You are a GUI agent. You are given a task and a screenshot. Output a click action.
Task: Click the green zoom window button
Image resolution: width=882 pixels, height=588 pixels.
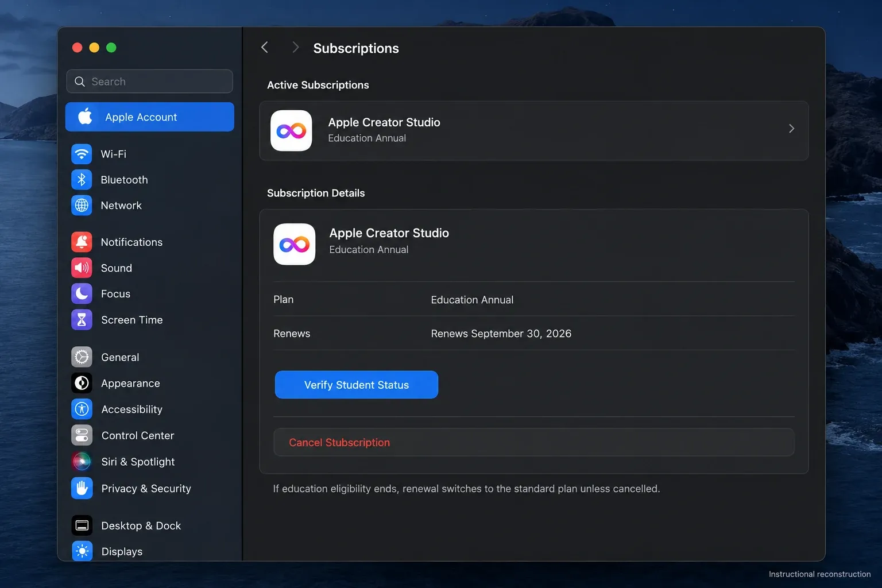tap(111, 48)
